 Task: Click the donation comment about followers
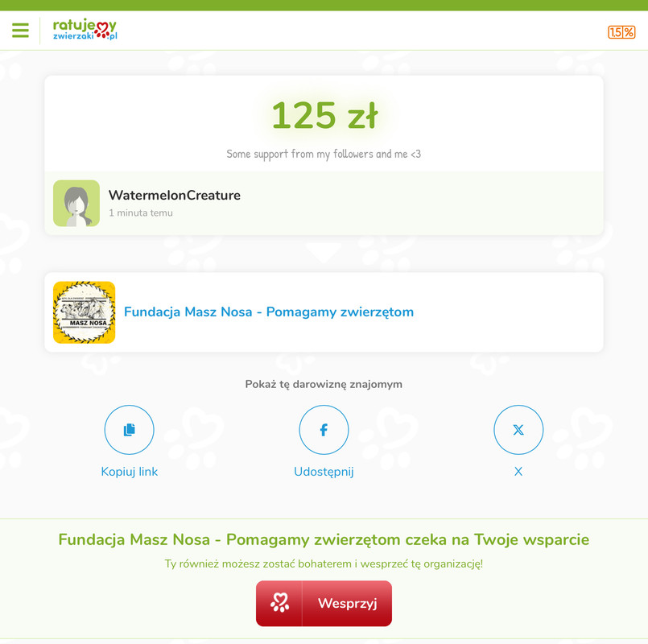pos(324,154)
